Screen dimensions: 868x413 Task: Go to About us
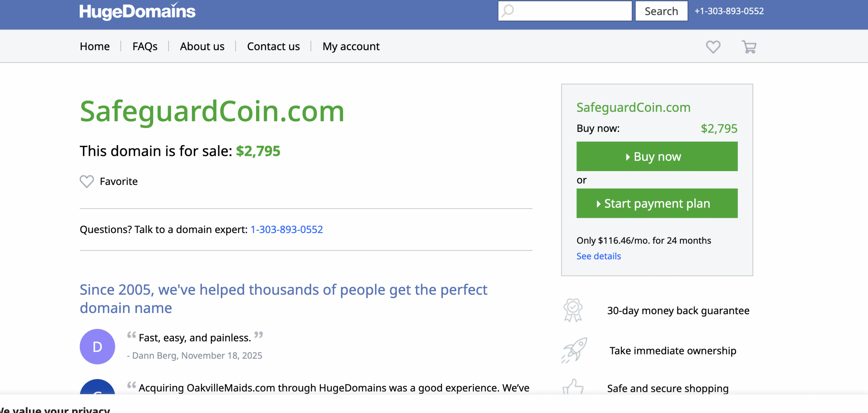coord(202,46)
